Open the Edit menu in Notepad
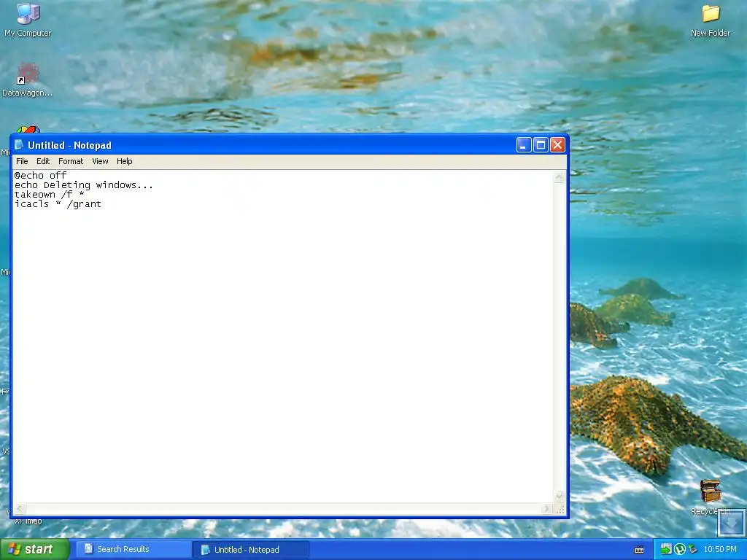747x560 pixels. (x=43, y=161)
